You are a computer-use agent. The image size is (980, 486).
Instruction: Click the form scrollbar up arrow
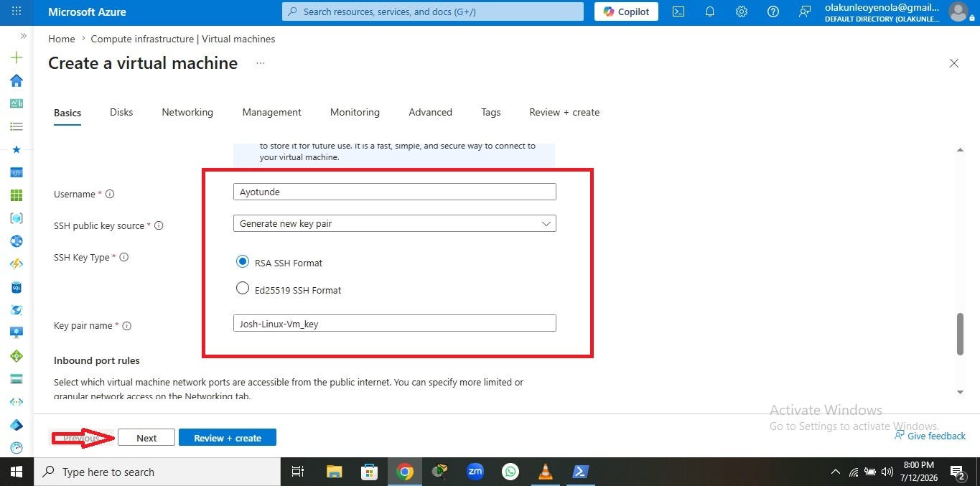[x=961, y=149]
